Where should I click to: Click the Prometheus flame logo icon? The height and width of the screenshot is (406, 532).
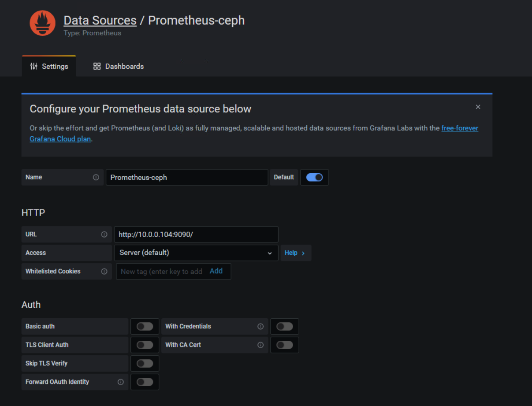click(x=42, y=23)
